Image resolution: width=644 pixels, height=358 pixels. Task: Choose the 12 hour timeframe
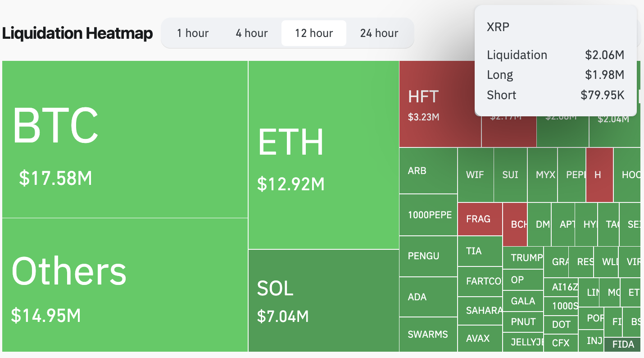(314, 33)
